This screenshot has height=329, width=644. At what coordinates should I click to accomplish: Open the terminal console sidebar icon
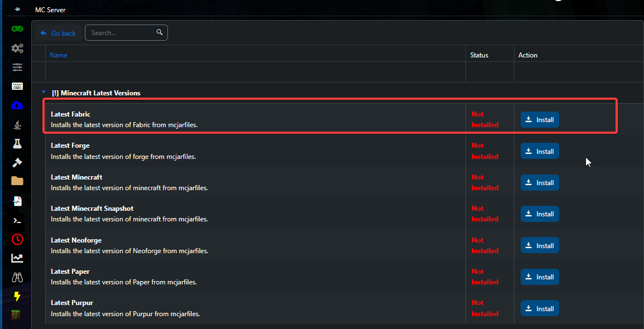(x=17, y=220)
